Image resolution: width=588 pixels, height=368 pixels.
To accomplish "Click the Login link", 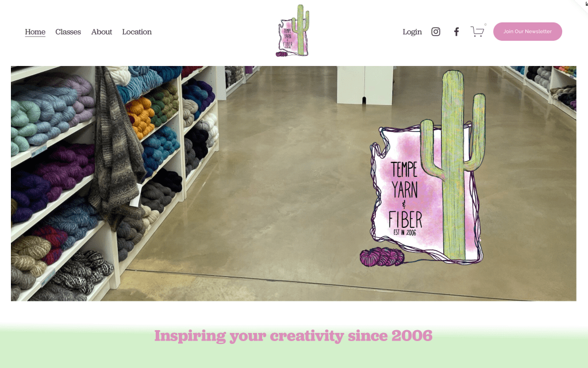I will click(x=412, y=32).
